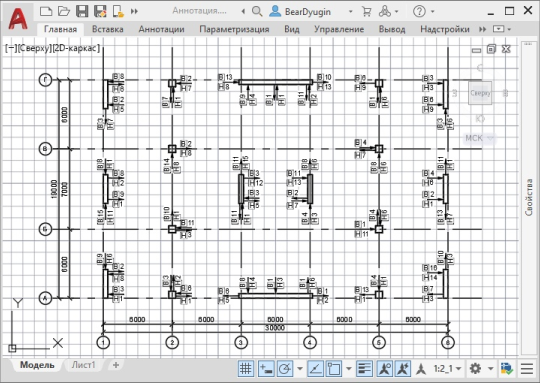Open the annotation scale 1:2_1 dropdown
This screenshot has height=383, width=540.
click(447, 369)
